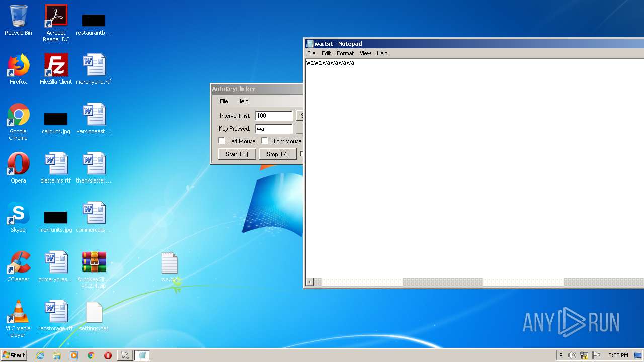Enable Left Mouse checkbox in AutoKeyClicker

coord(222,141)
